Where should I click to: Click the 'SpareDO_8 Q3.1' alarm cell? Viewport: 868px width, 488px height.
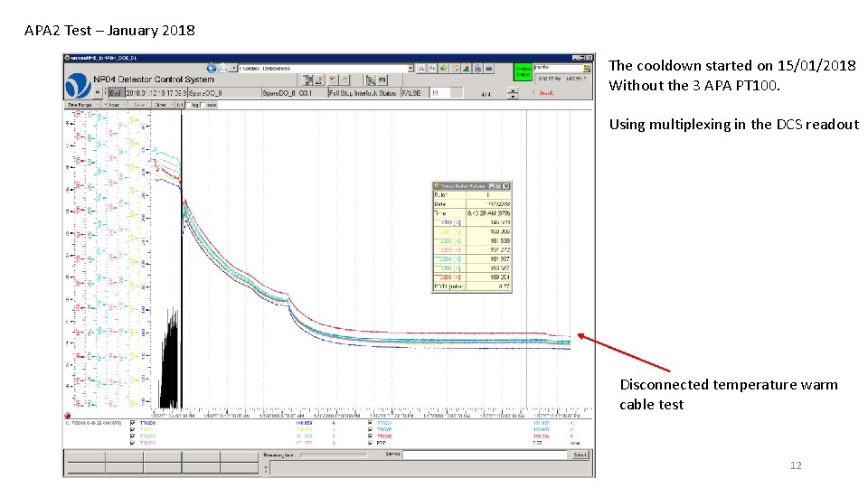pyautogui.click(x=294, y=93)
